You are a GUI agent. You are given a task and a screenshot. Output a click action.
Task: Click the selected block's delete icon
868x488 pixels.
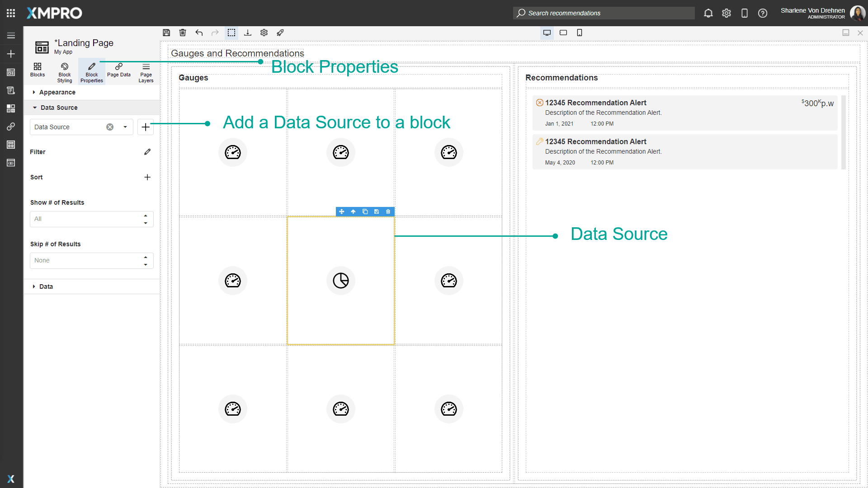tap(388, 211)
